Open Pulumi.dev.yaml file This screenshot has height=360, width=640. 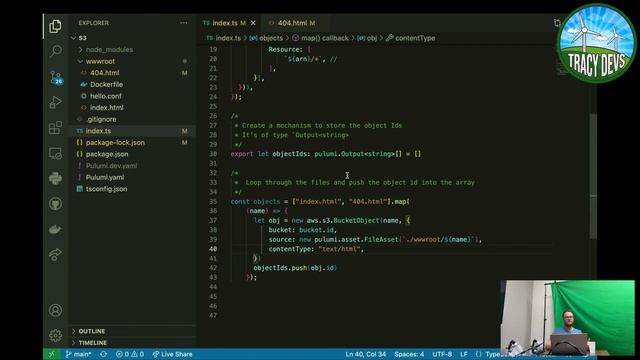click(x=111, y=166)
